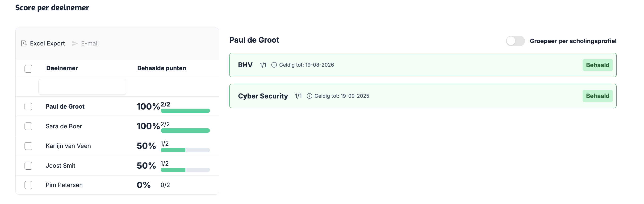The height and width of the screenshot is (204, 644).
Task: Select the checkbox next to Sara de Boer
Action: pos(28,126)
